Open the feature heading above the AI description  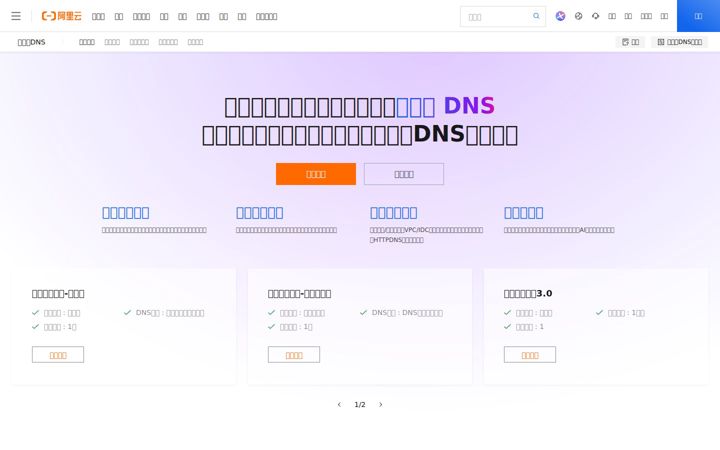coord(523,213)
